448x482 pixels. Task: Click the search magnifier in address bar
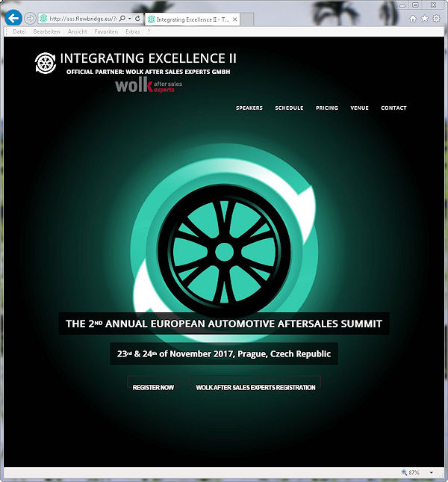pyautogui.click(x=122, y=19)
